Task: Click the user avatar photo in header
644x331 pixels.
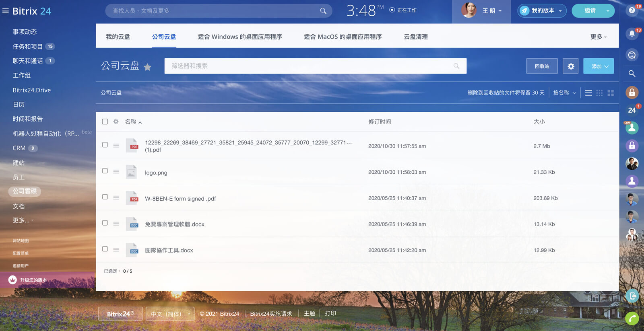Action: coord(469,10)
